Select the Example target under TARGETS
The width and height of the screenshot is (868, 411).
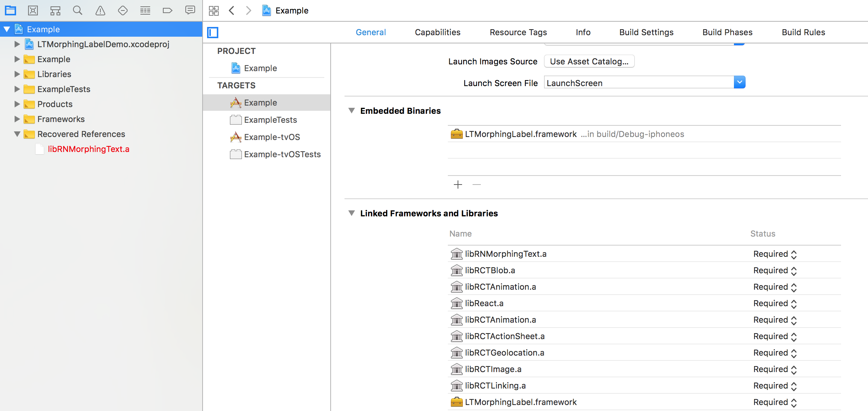point(267,103)
